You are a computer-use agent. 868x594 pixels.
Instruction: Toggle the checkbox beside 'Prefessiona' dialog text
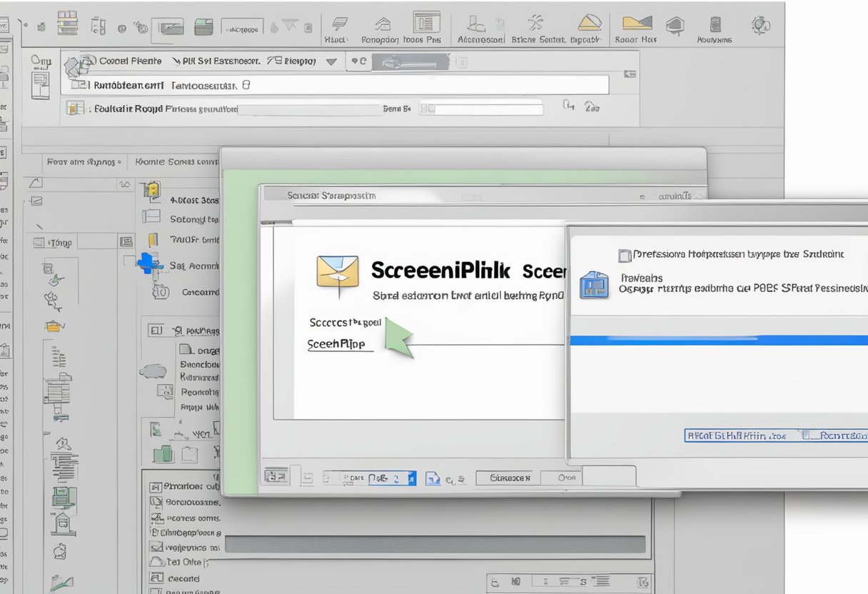click(x=625, y=255)
